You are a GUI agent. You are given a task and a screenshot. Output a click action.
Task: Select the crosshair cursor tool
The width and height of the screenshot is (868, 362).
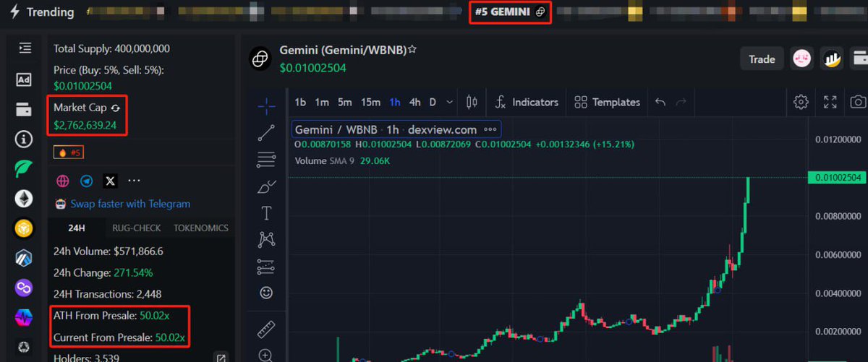[x=266, y=106]
